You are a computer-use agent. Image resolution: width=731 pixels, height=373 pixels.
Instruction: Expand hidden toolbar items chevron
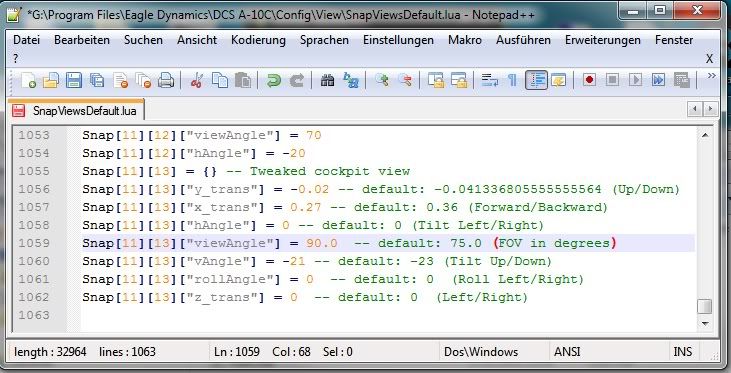pos(711,76)
